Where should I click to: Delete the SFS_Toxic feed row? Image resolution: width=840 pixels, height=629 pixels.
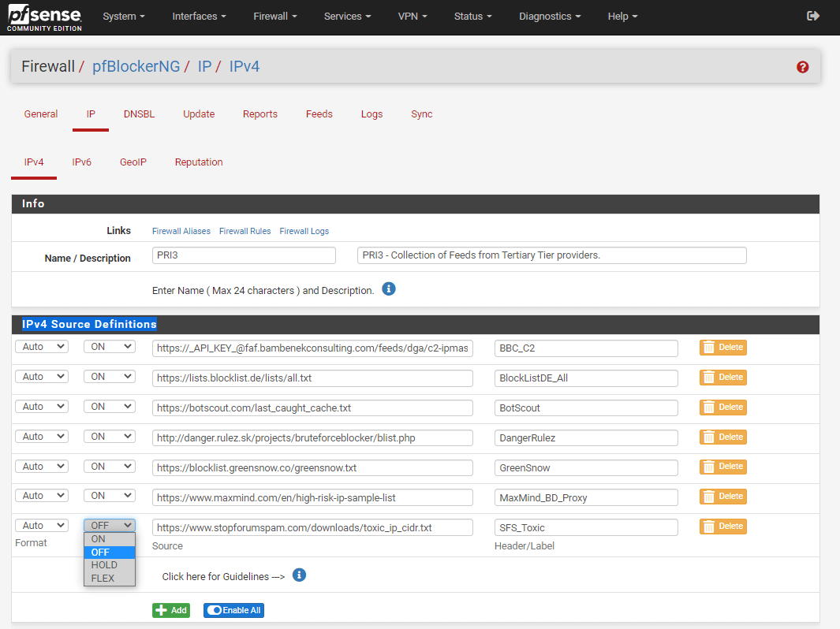coord(722,527)
